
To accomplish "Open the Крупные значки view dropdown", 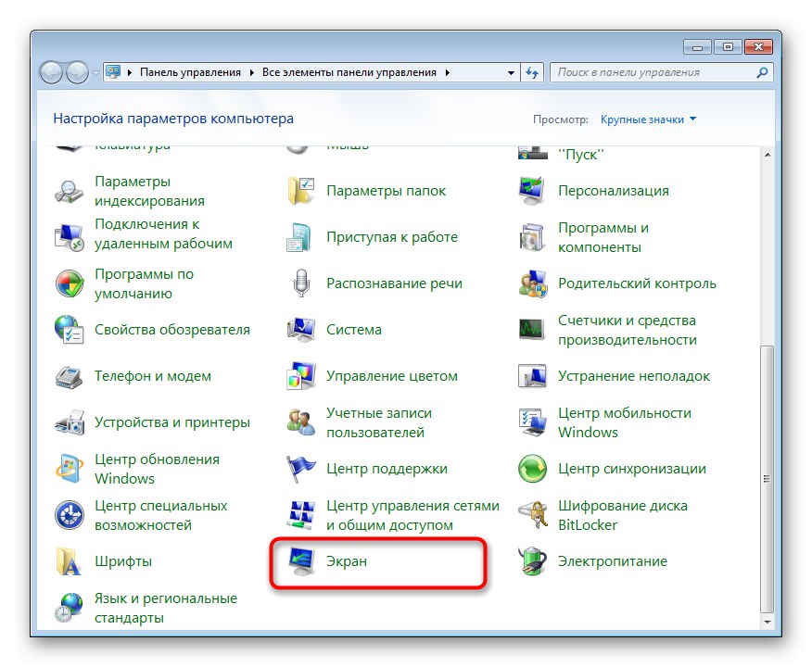I will click(648, 120).
